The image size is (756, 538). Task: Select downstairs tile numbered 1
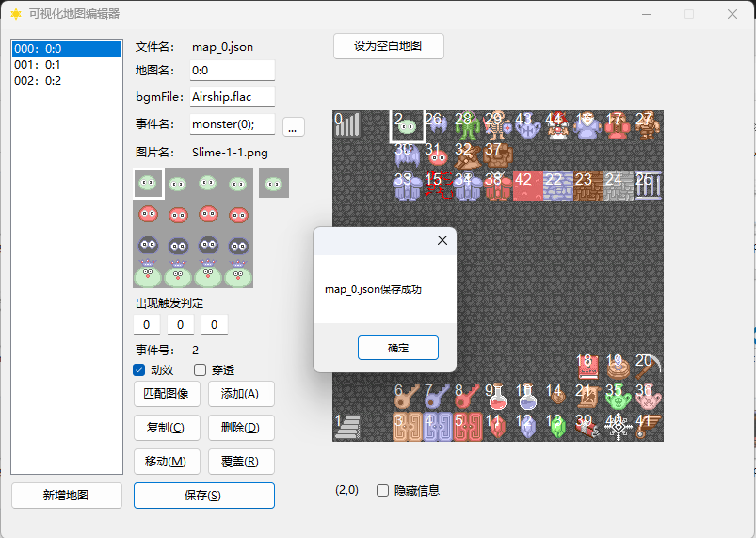[x=347, y=427]
